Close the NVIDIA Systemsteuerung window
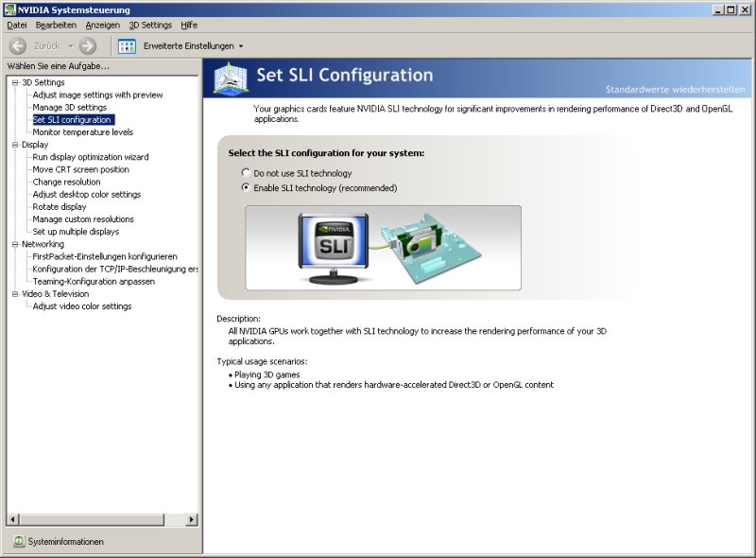The image size is (756, 558). pos(745,9)
